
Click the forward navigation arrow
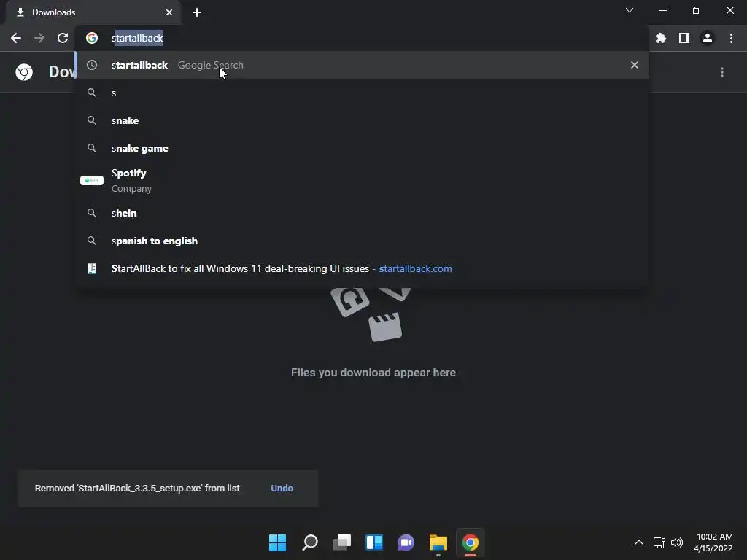coord(39,38)
